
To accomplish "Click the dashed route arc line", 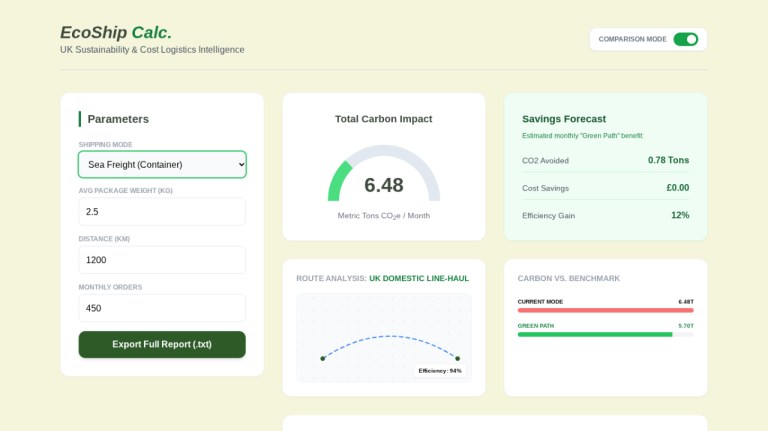I will coord(390,336).
